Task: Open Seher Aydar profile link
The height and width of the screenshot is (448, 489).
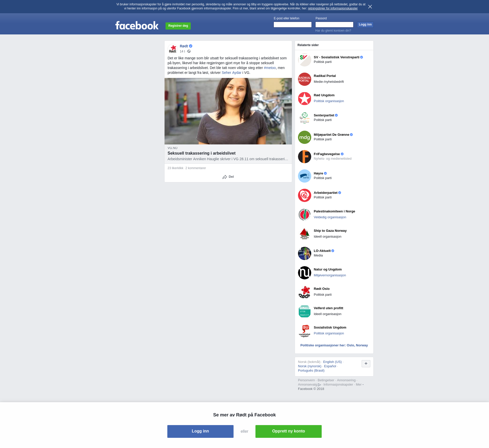Action: (232, 73)
